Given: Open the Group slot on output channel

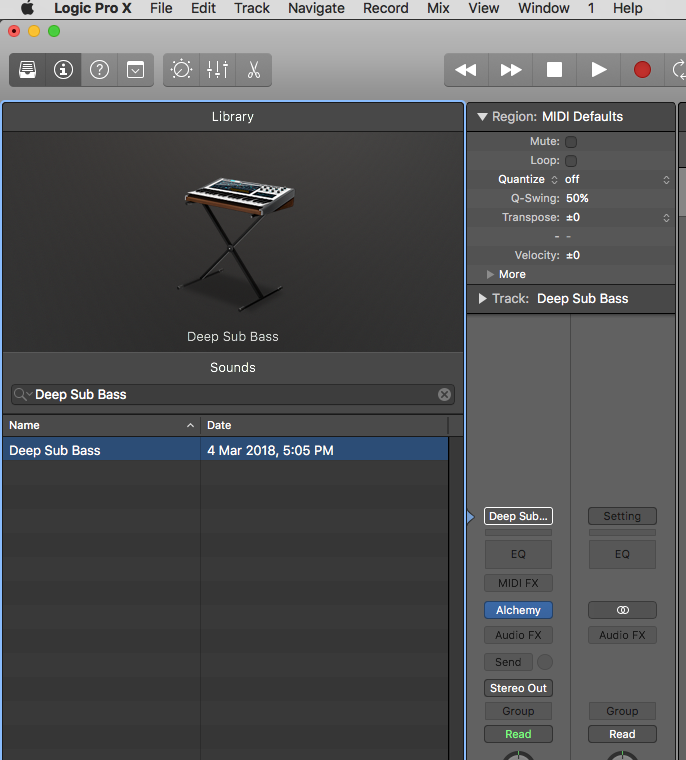Looking at the screenshot, I should (622, 711).
